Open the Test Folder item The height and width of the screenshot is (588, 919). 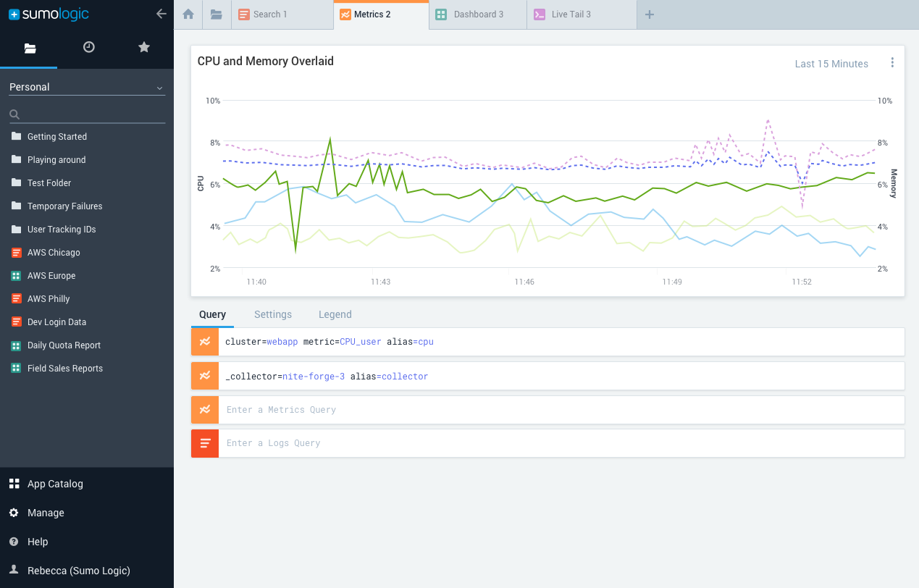[x=49, y=183]
